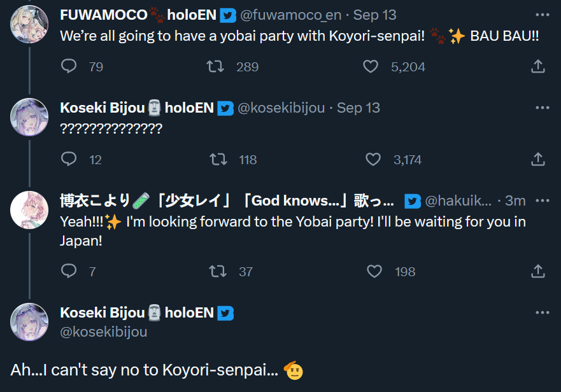Screen dimensions: 561x392
Task: Share Koseki Bijou's question marks tweet
Action: point(537,159)
